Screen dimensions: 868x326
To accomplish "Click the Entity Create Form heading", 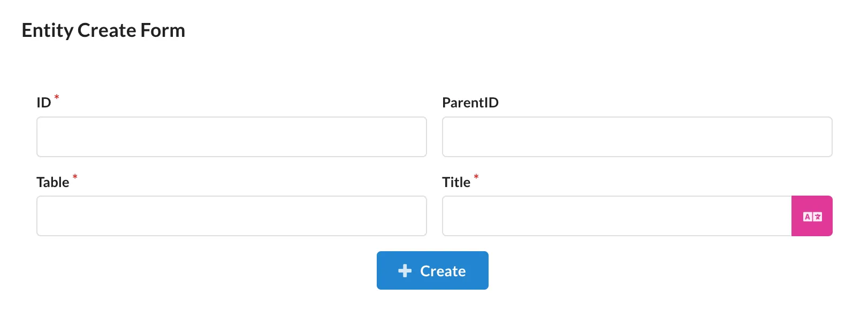I will pos(103,30).
